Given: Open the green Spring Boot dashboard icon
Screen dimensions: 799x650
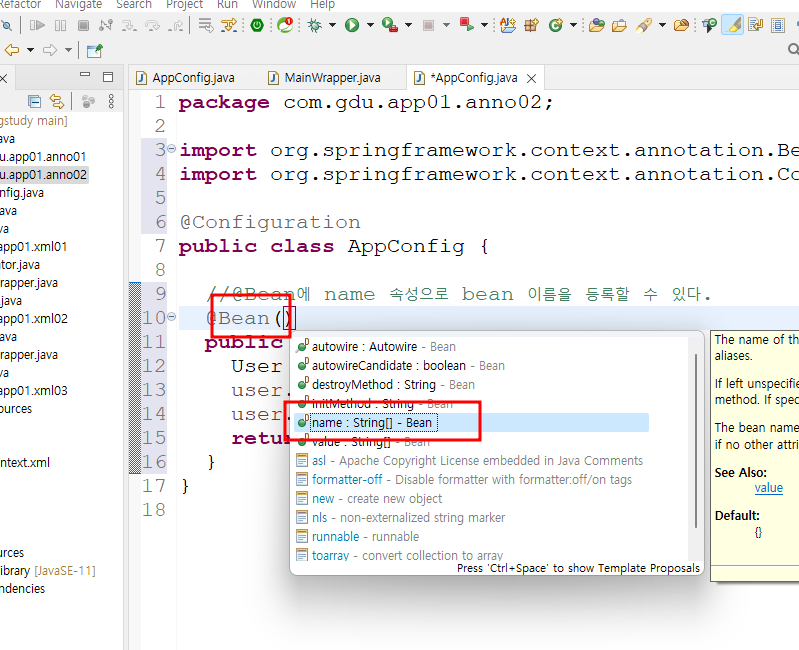Looking at the screenshot, I should click(x=257, y=24).
